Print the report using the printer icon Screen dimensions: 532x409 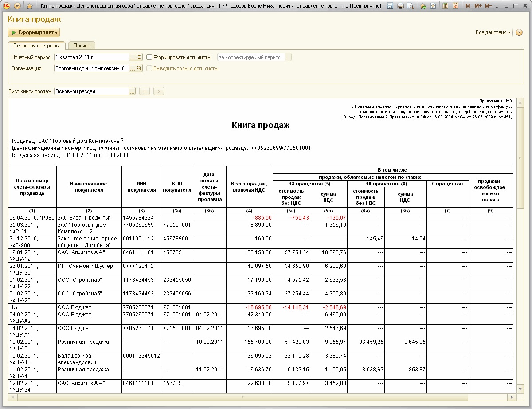click(x=400, y=6)
